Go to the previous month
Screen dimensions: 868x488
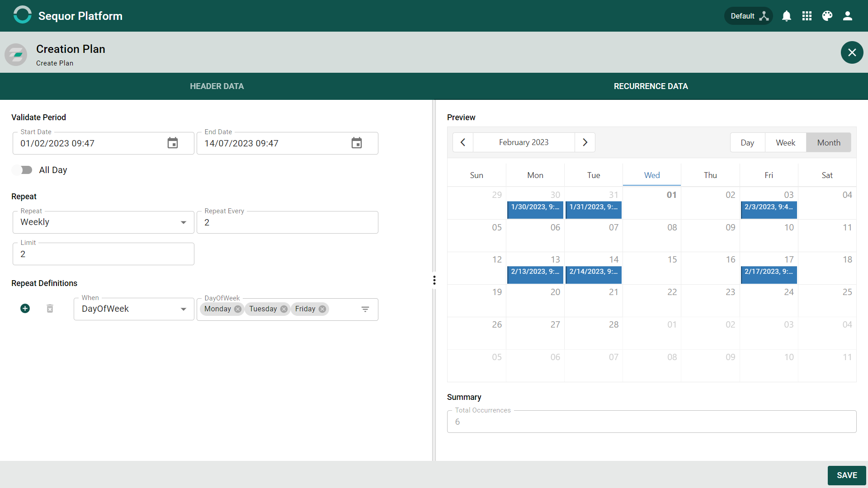coord(463,142)
